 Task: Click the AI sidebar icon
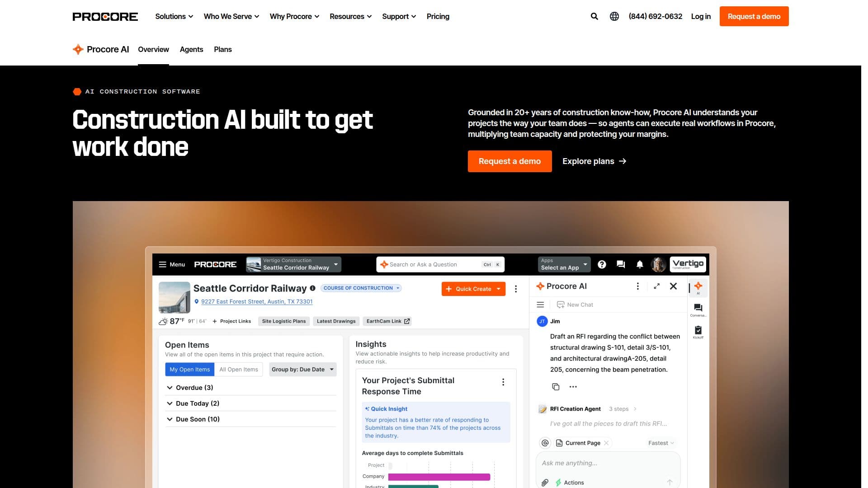point(698,287)
